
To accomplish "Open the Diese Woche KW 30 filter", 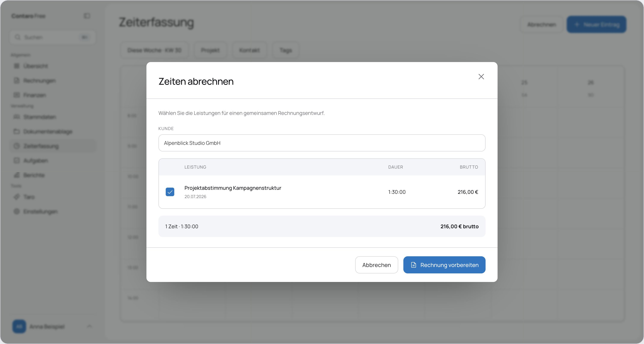I will pos(154,50).
